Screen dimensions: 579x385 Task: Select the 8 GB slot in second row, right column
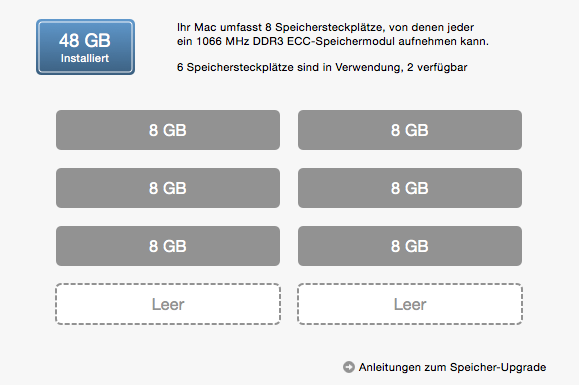410,188
